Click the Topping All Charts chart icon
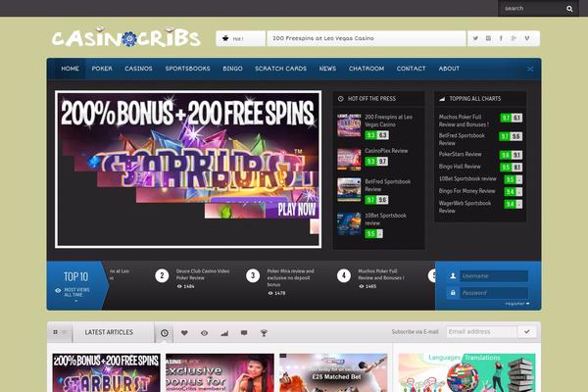The width and height of the screenshot is (588, 392). (x=442, y=99)
